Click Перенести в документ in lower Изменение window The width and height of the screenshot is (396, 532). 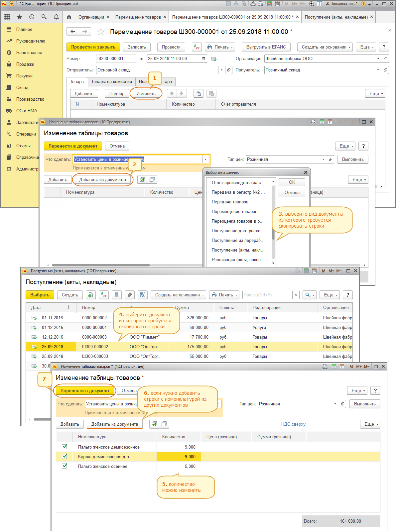[85, 391]
